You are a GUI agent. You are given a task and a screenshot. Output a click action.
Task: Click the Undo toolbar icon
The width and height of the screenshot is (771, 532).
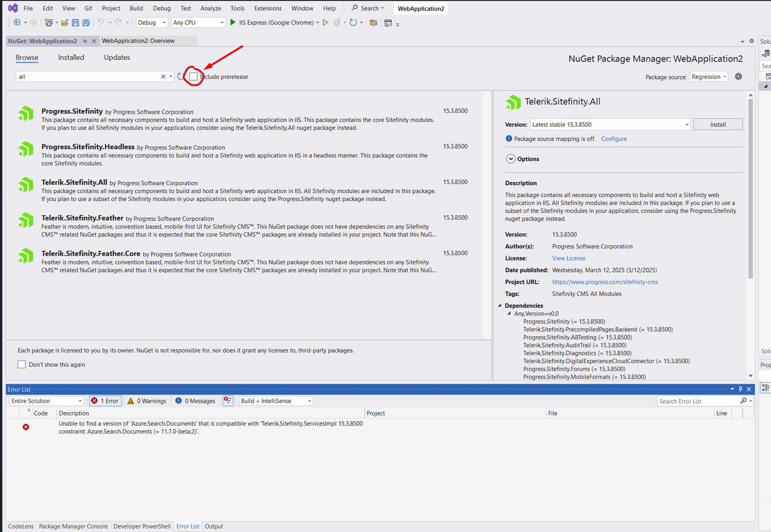(x=101, y=22)
